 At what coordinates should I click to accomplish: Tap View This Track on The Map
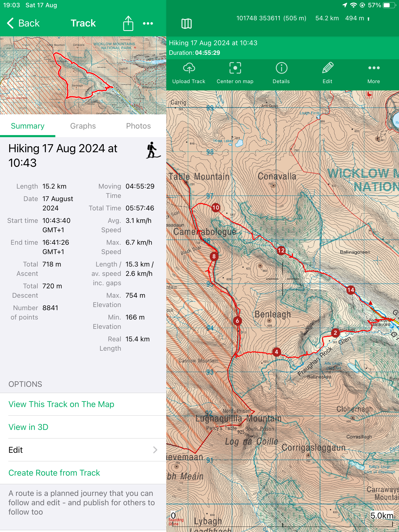coord(61,404)
